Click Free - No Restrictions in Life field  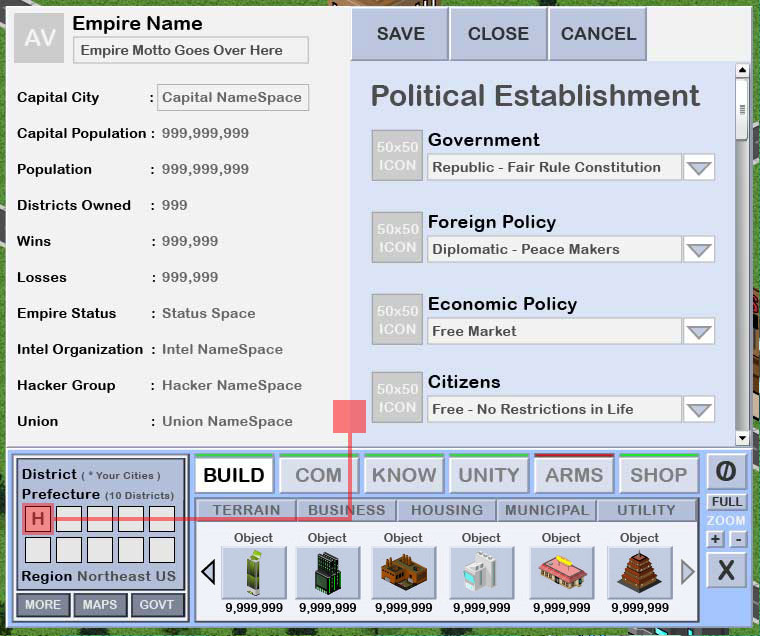(x=554, y=410)
